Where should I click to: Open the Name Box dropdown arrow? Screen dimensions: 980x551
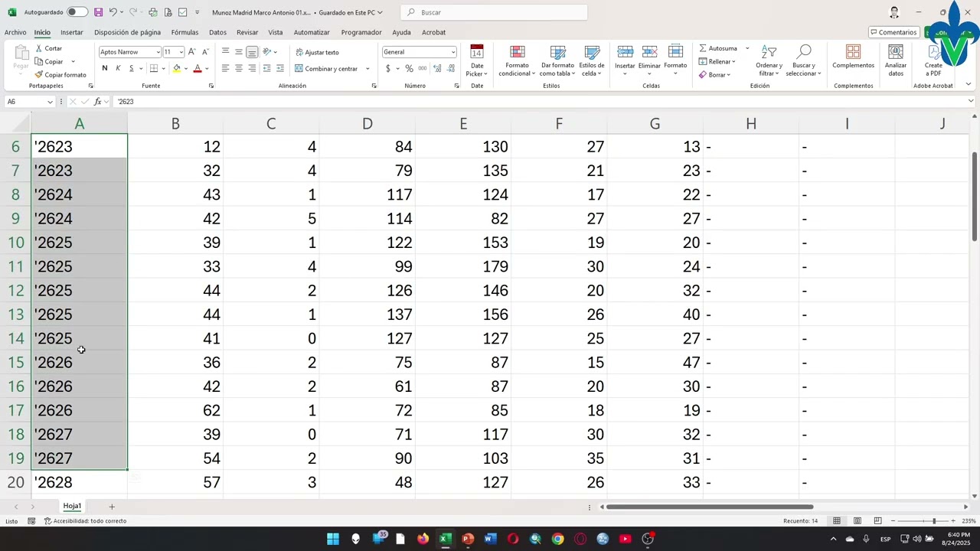(51, 102)
